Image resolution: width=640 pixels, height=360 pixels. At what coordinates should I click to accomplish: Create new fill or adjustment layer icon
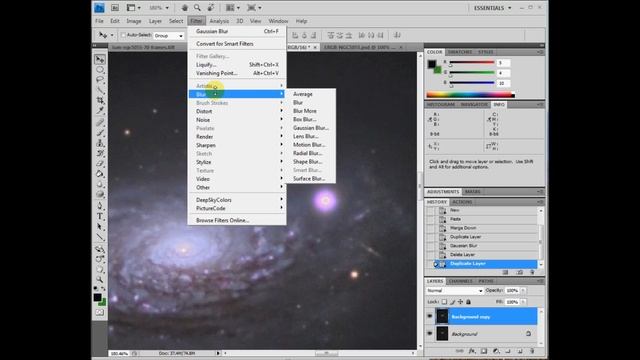(x=496, y=351)
